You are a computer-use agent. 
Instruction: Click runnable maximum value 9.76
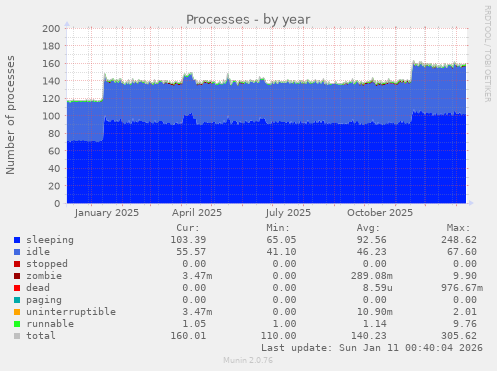pos(465,324)
